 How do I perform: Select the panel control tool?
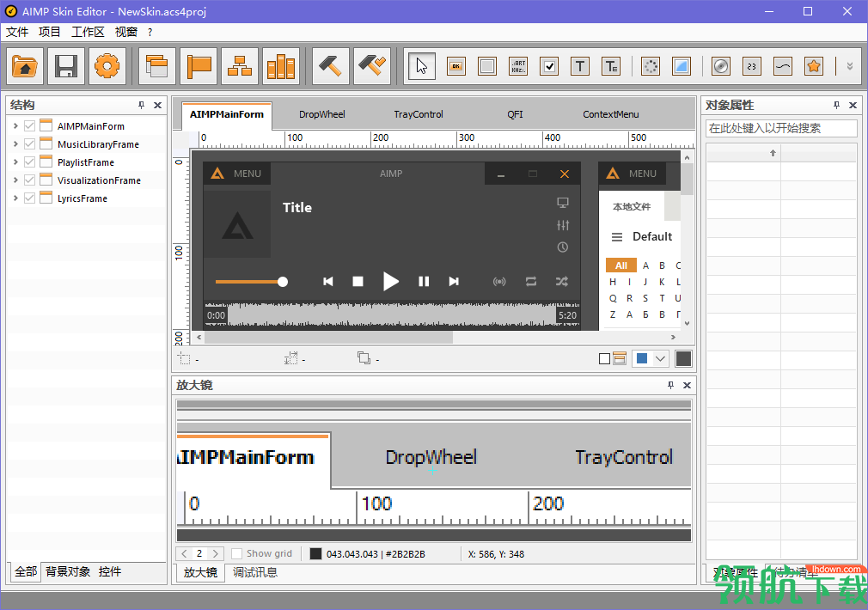487,67
